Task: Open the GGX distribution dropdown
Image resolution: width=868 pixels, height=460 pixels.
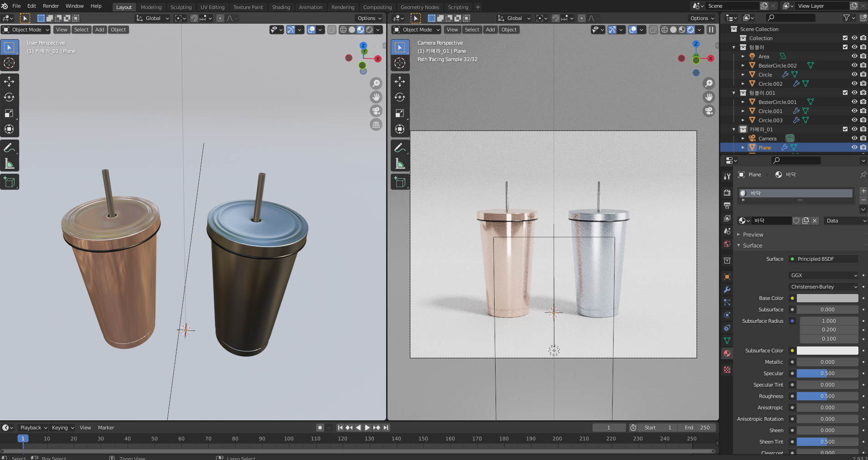Action: pos(823,275)
